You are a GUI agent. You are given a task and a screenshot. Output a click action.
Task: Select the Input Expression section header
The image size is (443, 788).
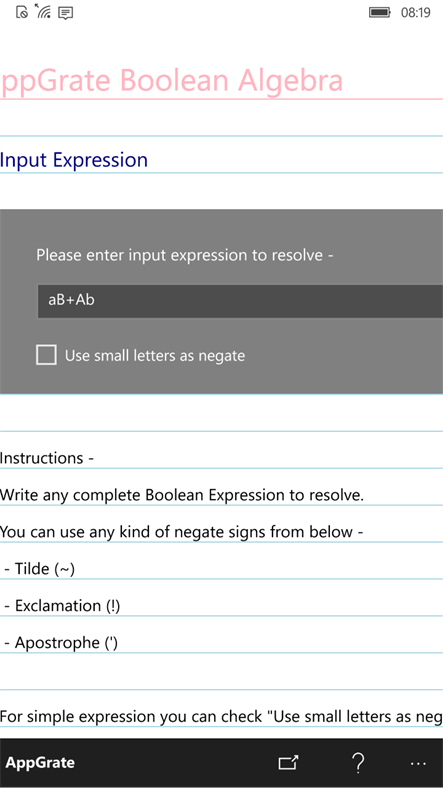[x=74, y=160]
